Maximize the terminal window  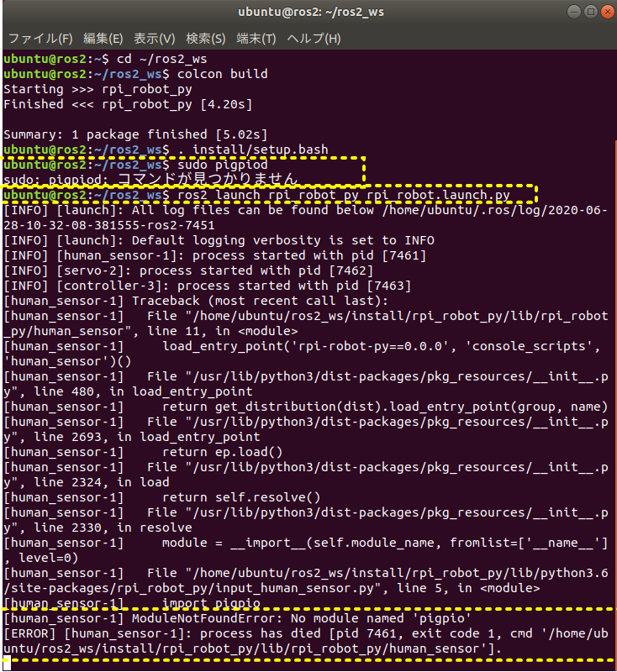pyautogui.click(x=590, y=12)
